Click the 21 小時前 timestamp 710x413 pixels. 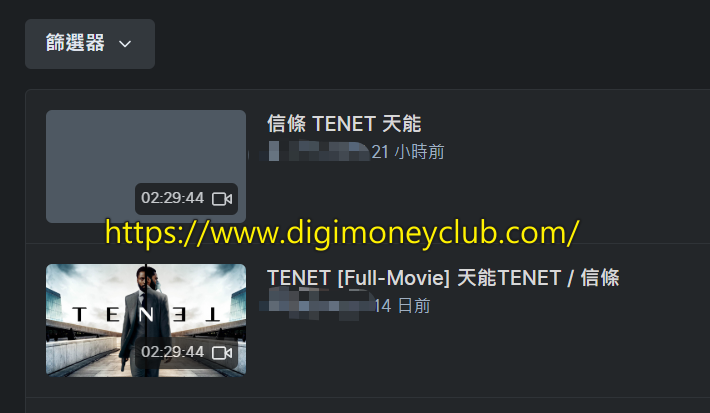(408, 152)
